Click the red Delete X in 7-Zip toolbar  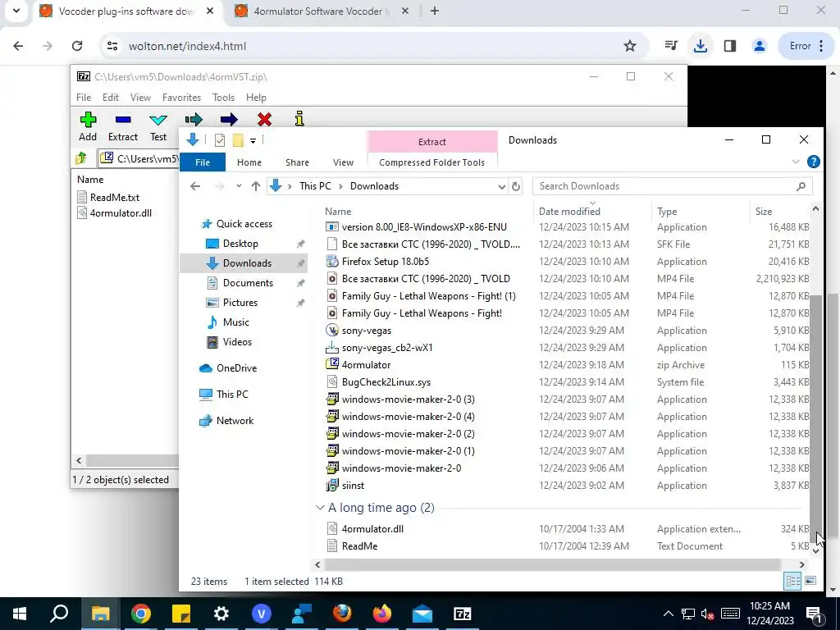pyautogui.click(x=264, y=119)
